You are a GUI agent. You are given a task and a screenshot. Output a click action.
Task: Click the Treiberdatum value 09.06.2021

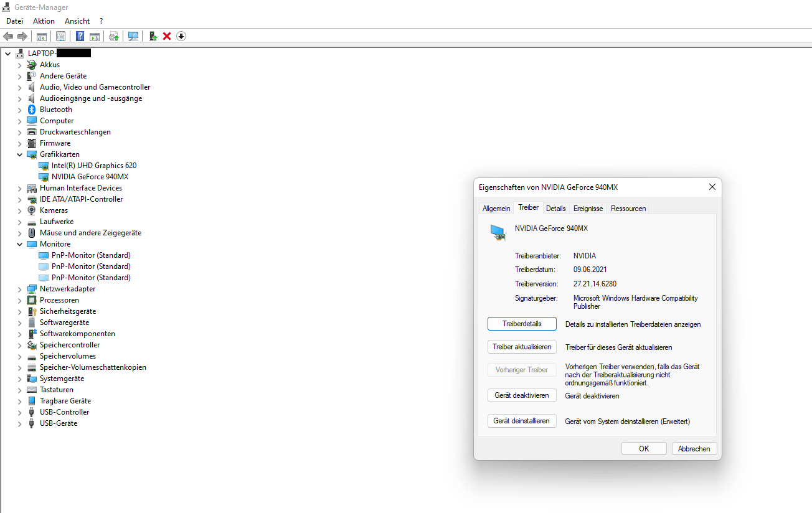coord(590,270)
